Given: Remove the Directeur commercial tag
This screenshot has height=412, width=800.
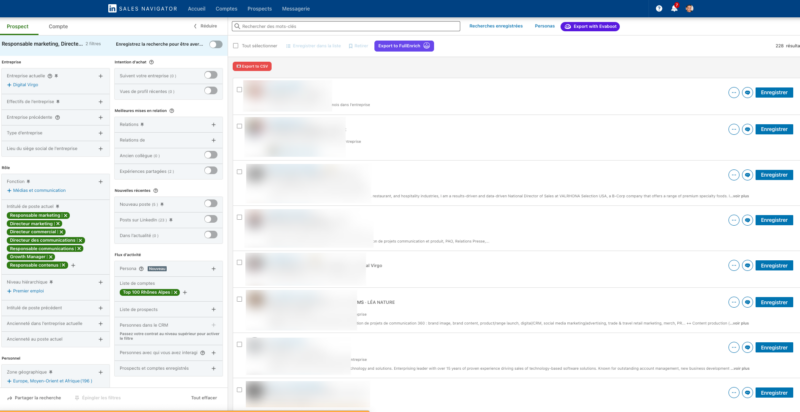Looking at the screenshot, I should [x=61, y=232].
